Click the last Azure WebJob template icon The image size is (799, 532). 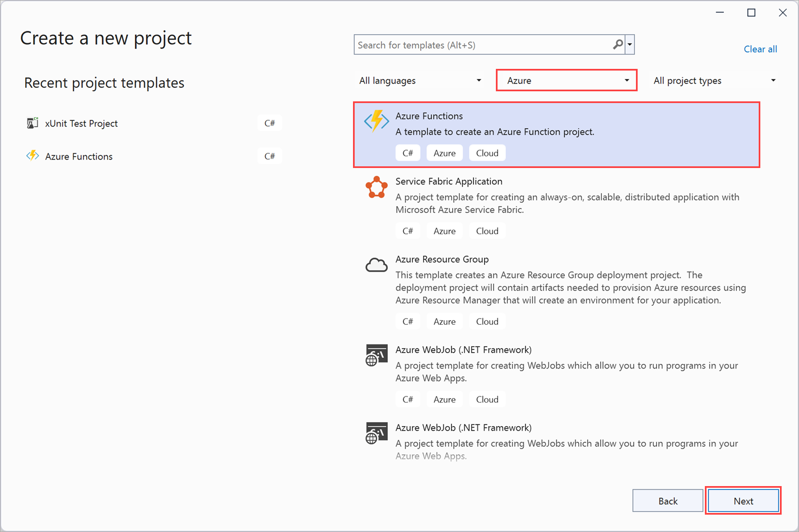point(377,433)
